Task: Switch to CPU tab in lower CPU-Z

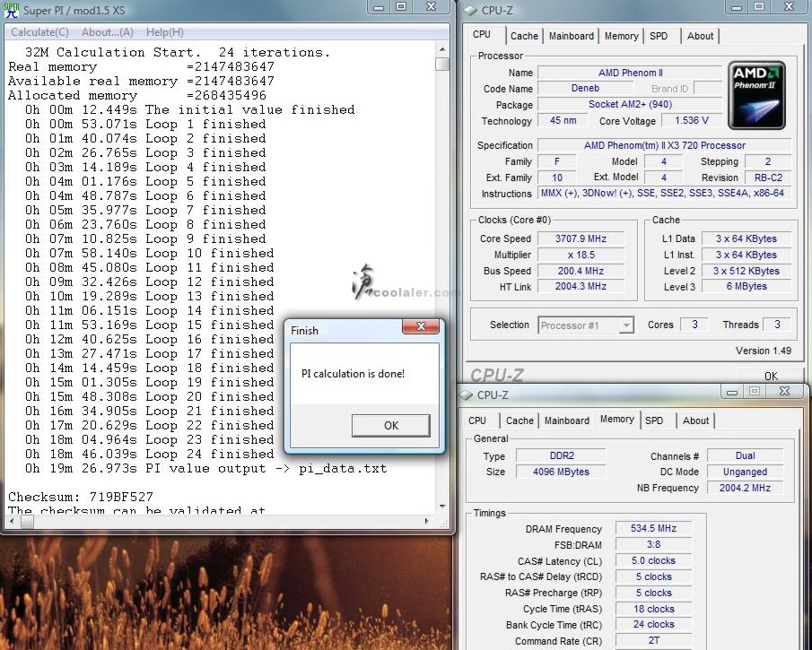Action: click(x=477, y=420)
